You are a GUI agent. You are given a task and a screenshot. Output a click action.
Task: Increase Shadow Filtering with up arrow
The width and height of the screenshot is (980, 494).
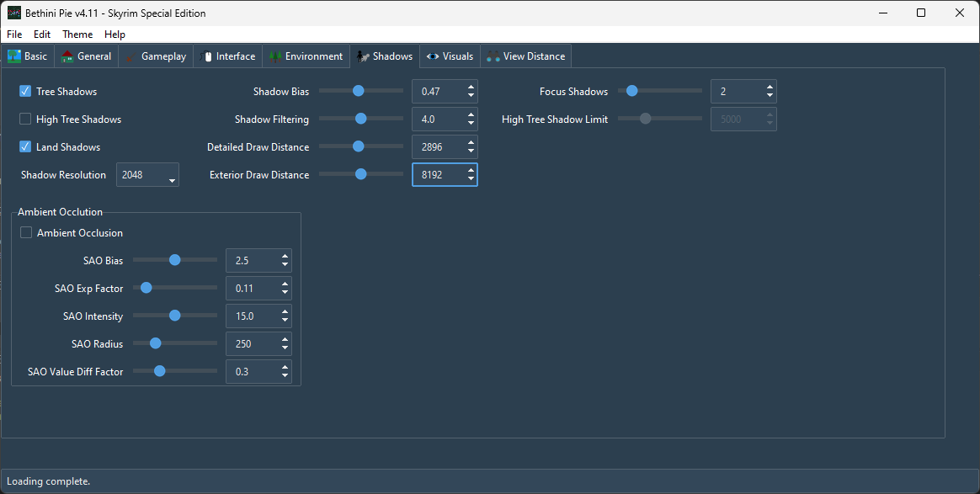coord(471,114)
